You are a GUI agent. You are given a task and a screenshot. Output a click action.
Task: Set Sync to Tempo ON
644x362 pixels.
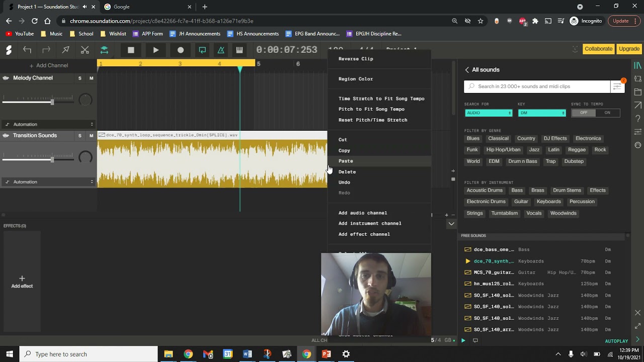[608, 113]
